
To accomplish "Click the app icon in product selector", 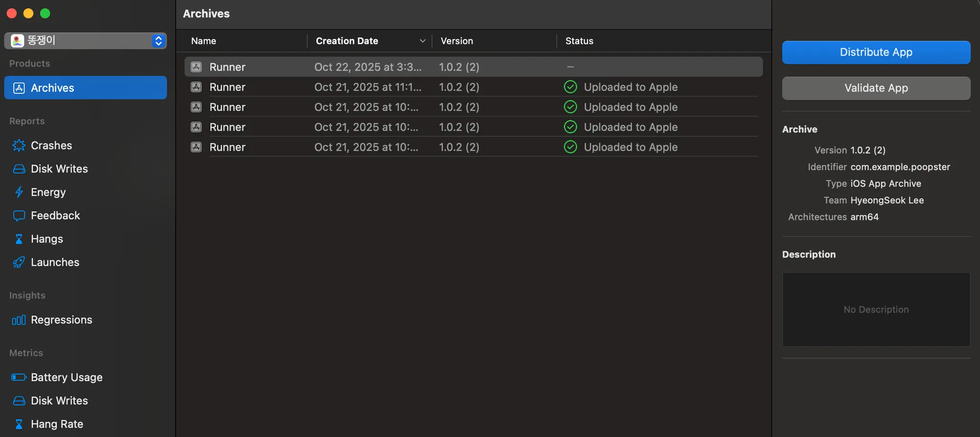I will click(x=17, y=41).
